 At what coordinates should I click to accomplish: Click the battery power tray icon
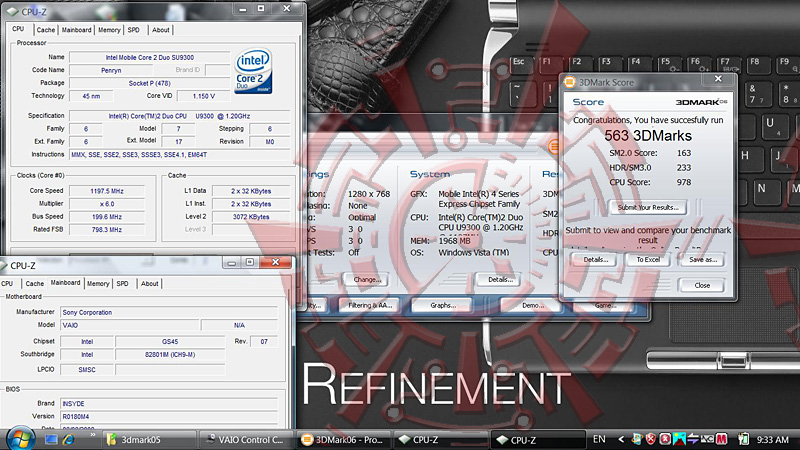pyautogui.click(x=743, y=439)
